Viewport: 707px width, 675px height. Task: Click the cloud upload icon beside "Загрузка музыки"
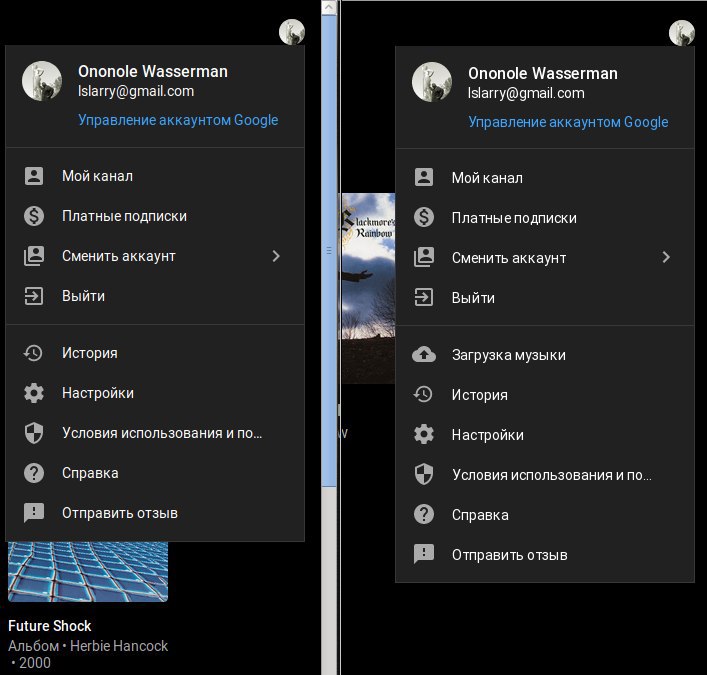(x=424, y=354)
